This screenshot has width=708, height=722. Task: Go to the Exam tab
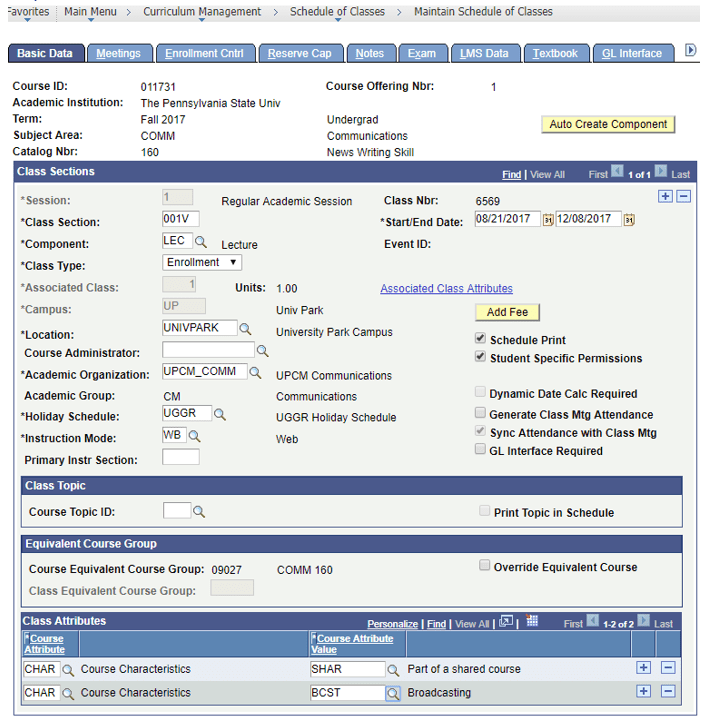click(422, 53)
